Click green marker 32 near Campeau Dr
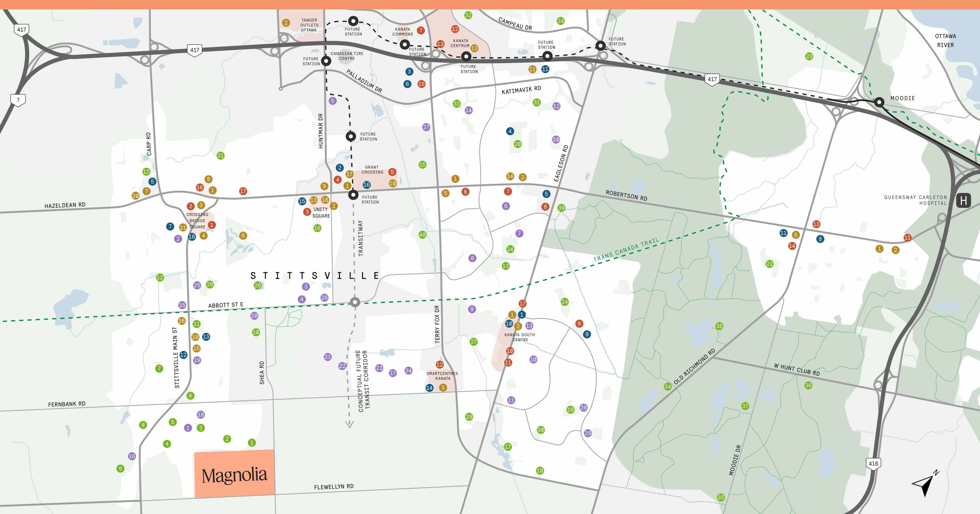This screenshot has height=514, width=980. pyautogui.click(x=468, y=15)
